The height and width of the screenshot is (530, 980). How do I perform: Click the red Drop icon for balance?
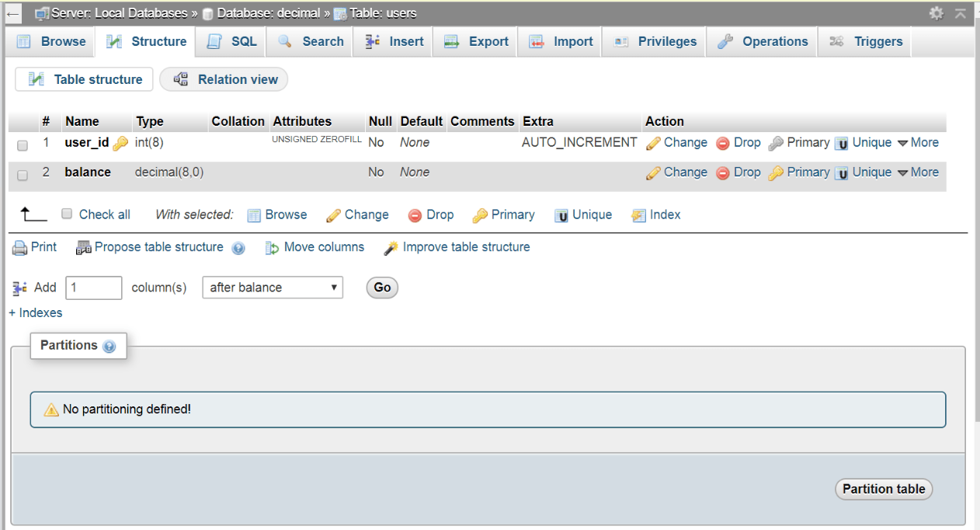tap(721, 172)
